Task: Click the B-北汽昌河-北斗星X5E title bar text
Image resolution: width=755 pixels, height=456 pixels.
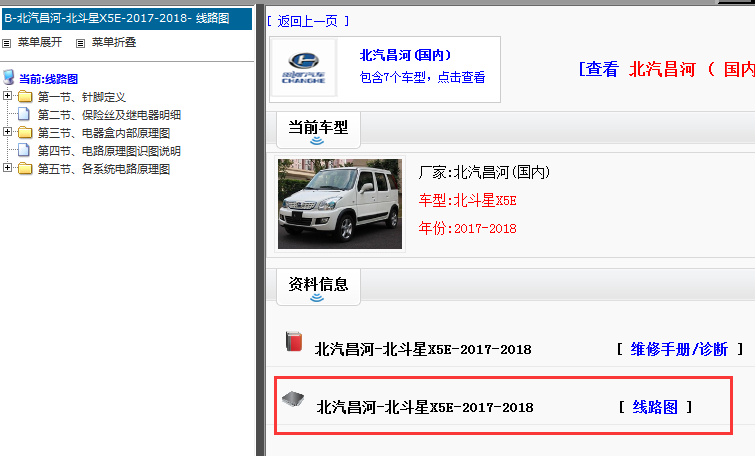Action: [x=117, y=18]
